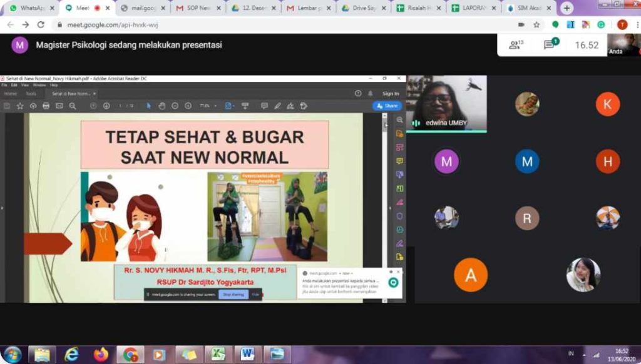
Task: Switch to the LAPORAN sheets tab
Action: tap(474, 8)
